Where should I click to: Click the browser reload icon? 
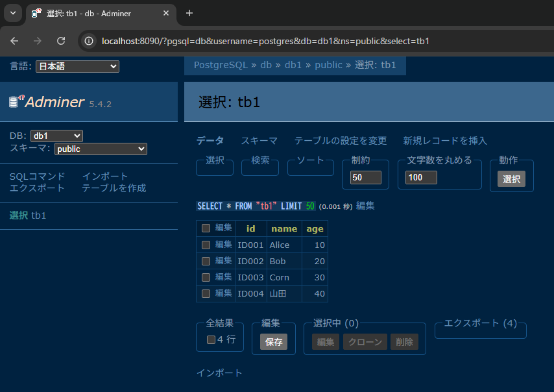pos(60,40)
